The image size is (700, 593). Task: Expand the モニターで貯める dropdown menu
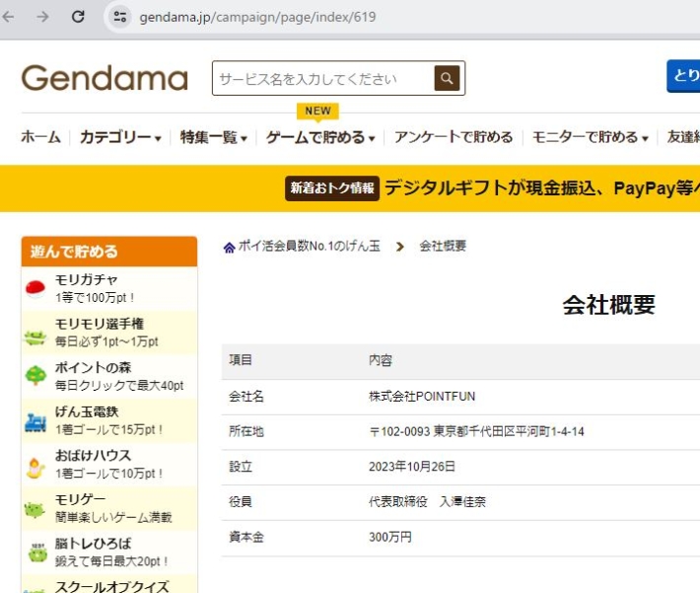591,137
